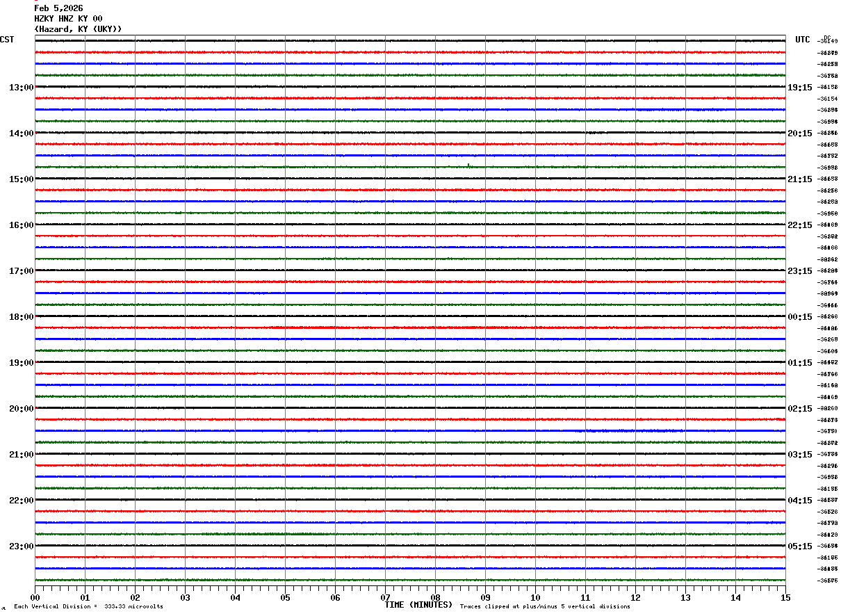Screen dimensions: 841x616
Task: Click the 23:15 UTC time label
Action: coord(800,271)
